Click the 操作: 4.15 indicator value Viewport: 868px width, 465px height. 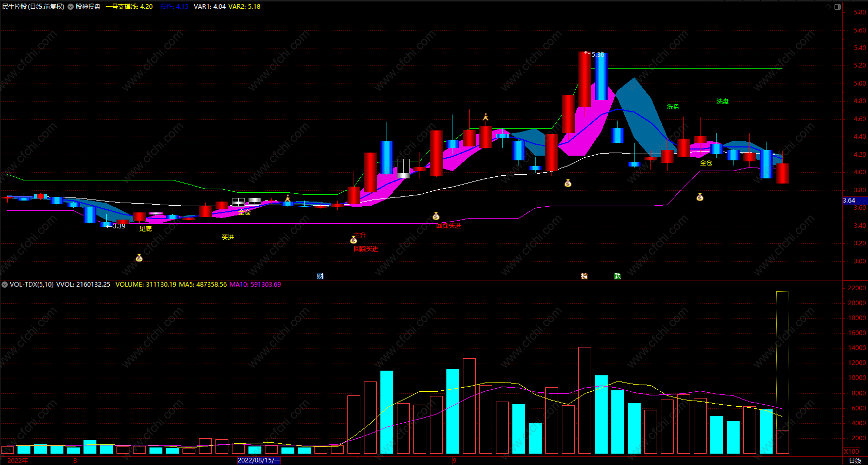174,7
